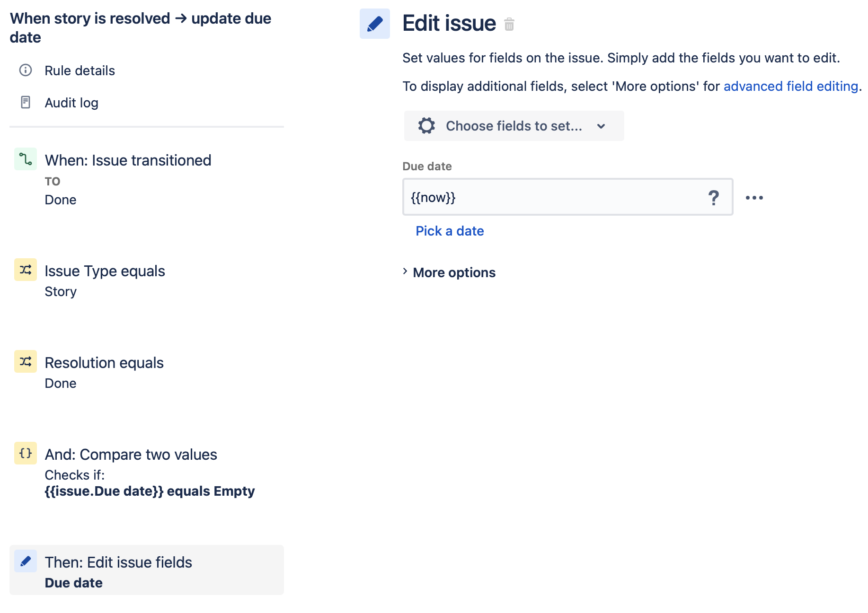Click the Compare two values braces icon

[25, 453]
